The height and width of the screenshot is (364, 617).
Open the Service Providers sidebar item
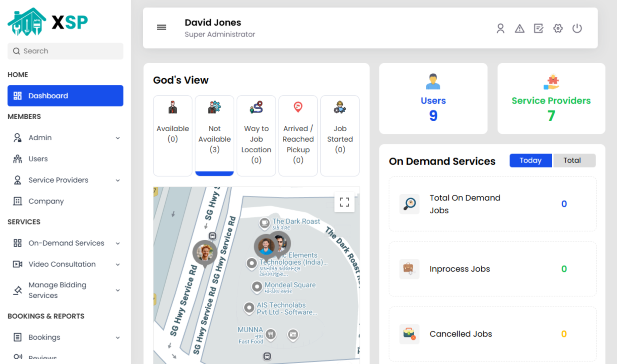point(65,180)
